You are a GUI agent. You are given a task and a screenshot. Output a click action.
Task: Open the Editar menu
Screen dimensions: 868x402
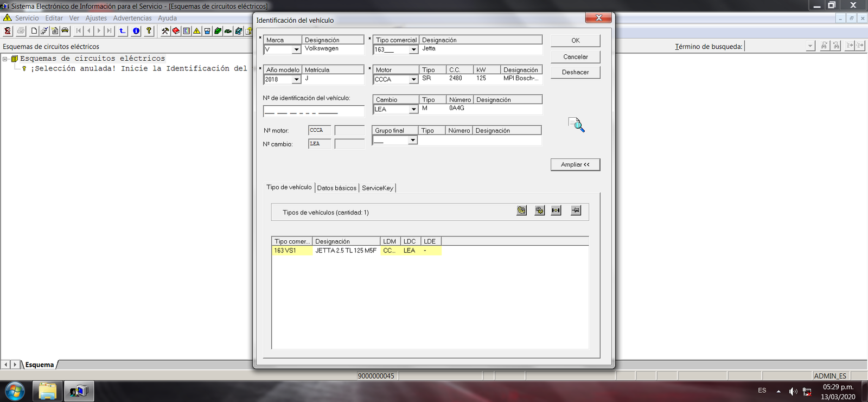(54, 18)
